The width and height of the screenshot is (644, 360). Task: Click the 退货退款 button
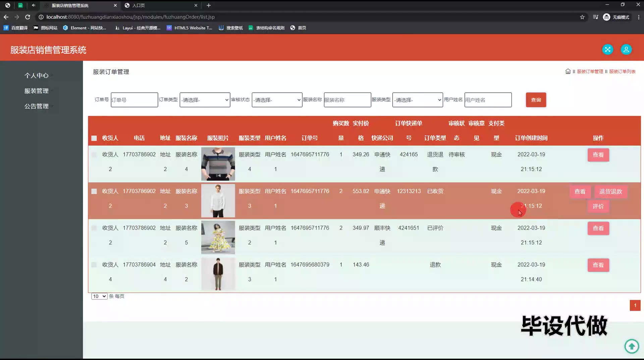[x=611, y=191]
